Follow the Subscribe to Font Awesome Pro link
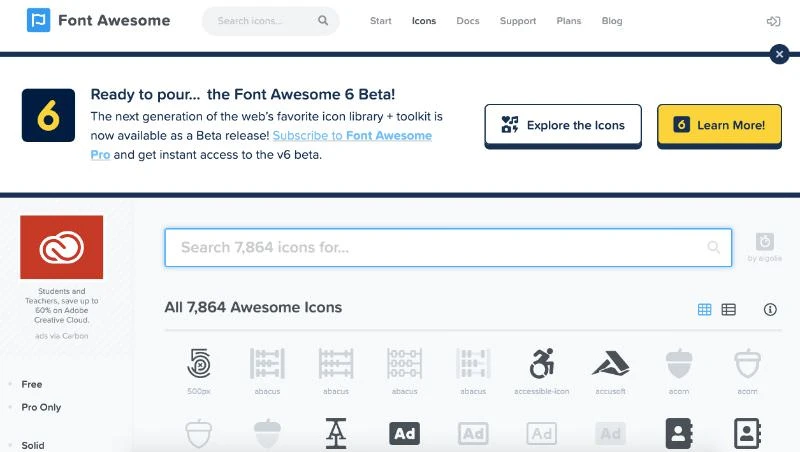Viewport: 800px width, 452px height. 351,136
